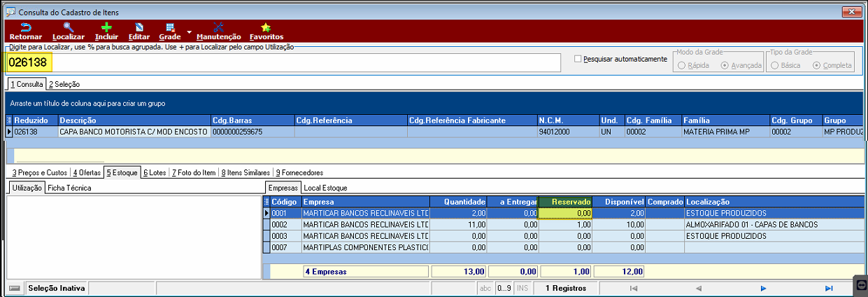The width and height of the screenshot is (868, 297).
Task: Click the Retornar toolbar icon
Action: pyautogui.click(x=25, y=27)
